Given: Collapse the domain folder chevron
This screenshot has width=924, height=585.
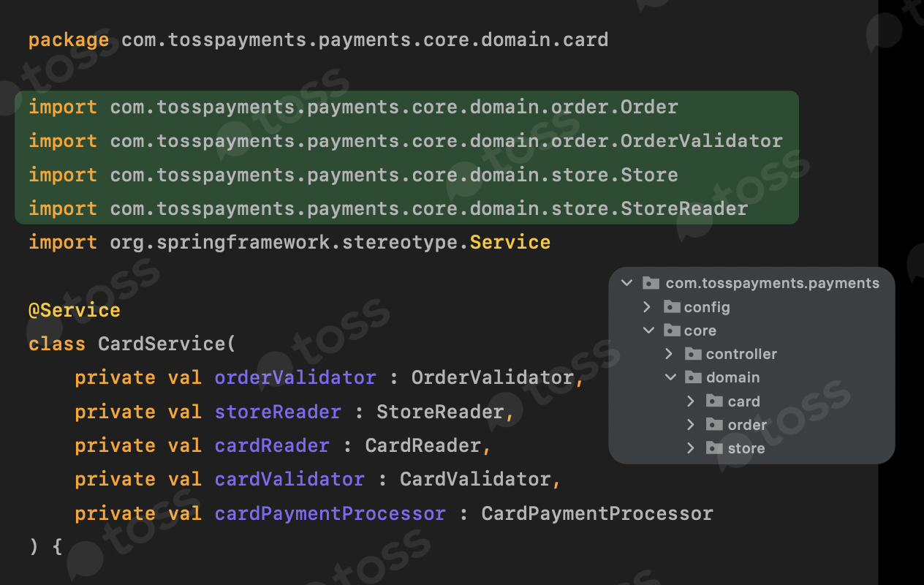Looking at the screenshot, I should 670,377.
